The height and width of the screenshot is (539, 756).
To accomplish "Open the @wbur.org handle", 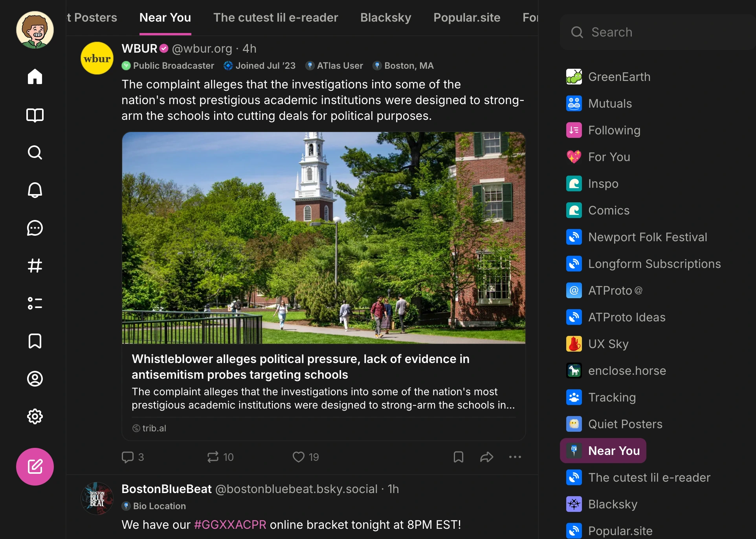I will tap(202, 49).
